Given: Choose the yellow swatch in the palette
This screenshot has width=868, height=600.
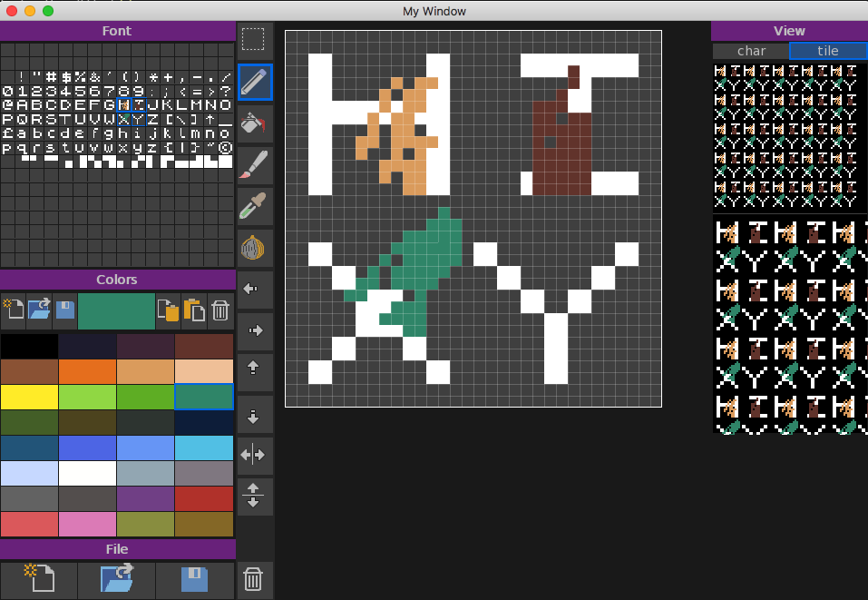Looking at the screenshot, I should [29, 398].
